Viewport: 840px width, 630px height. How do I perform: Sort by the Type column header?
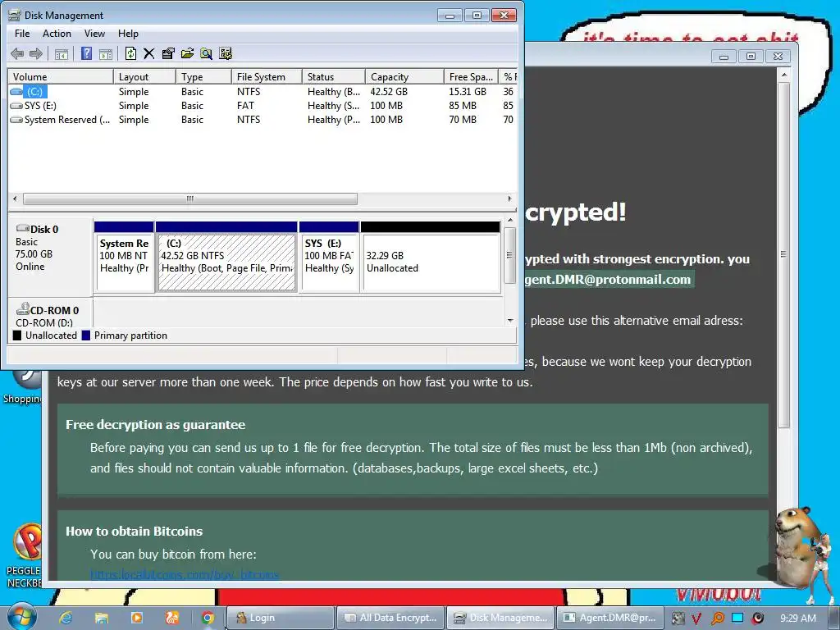point(203,76)
